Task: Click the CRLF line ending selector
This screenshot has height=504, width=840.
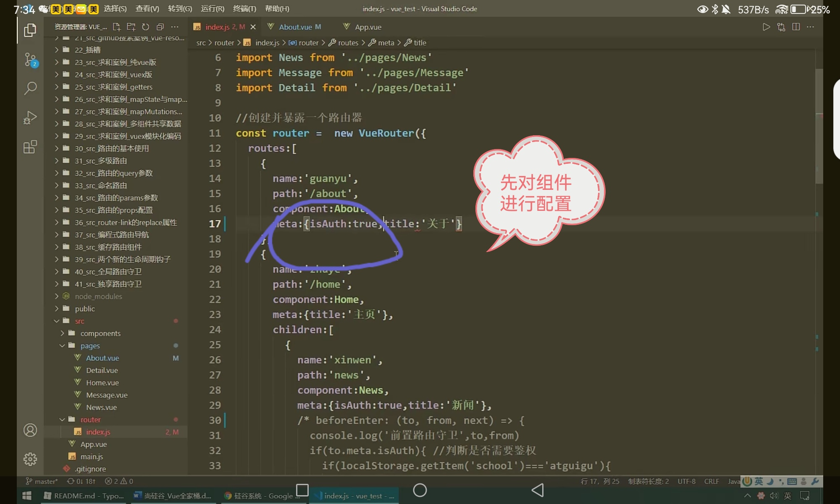Action: 711,481
